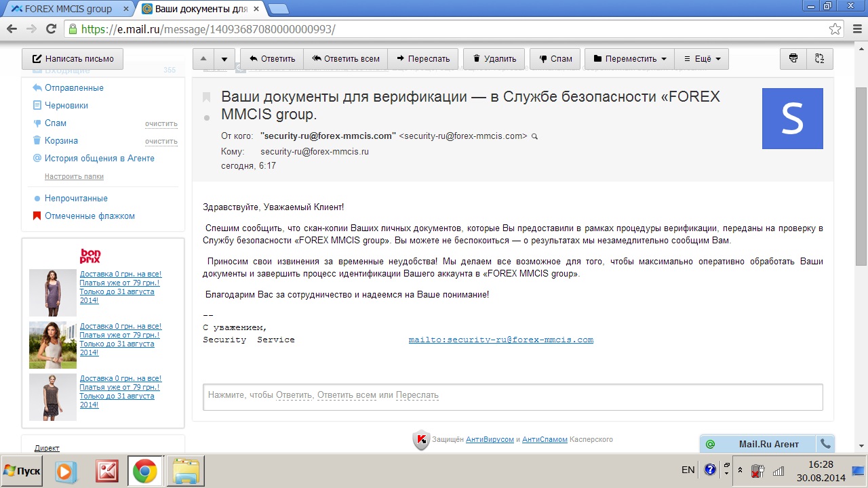This screenshot has height=488, width=868.
Task: Reload the page
Action: coord(51,29)
